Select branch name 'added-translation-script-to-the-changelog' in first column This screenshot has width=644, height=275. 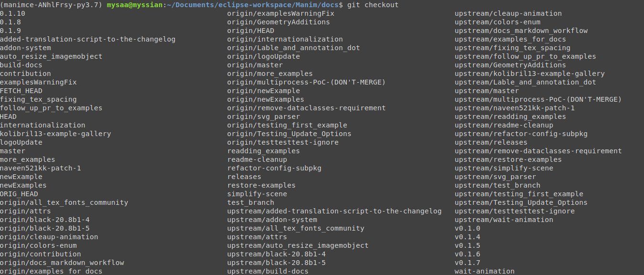[x=88, y=39]
